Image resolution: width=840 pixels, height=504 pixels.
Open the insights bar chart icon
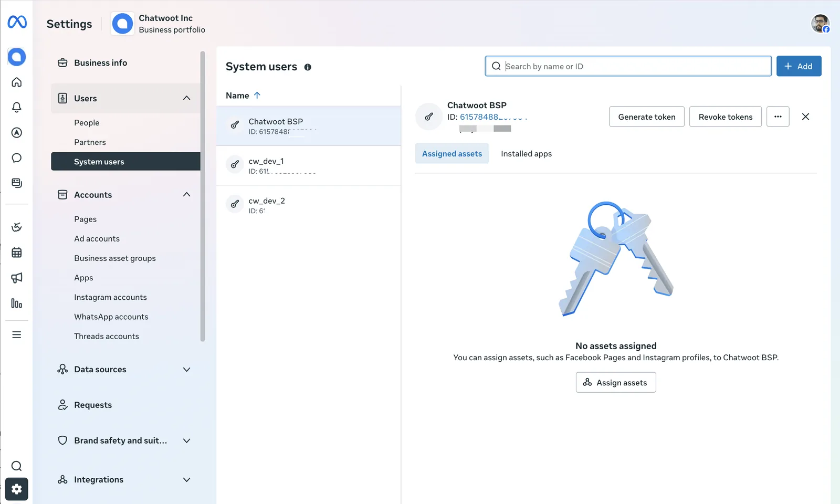point(17,303)
